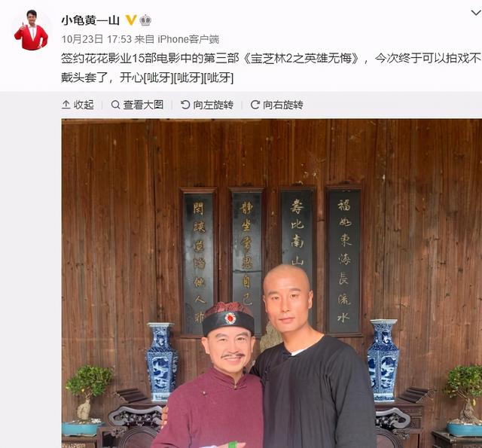
Task: Rotate image with 向左旋转
Action: point(207,105)
